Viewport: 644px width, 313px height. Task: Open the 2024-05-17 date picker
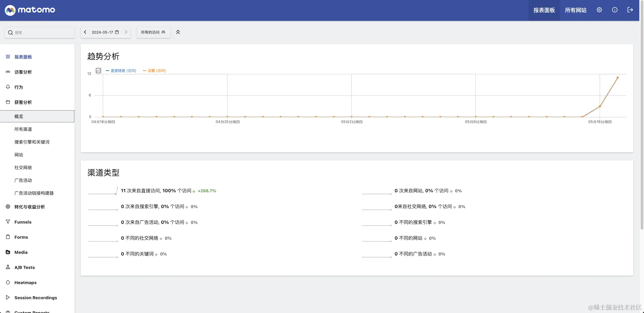coord(105,32)
